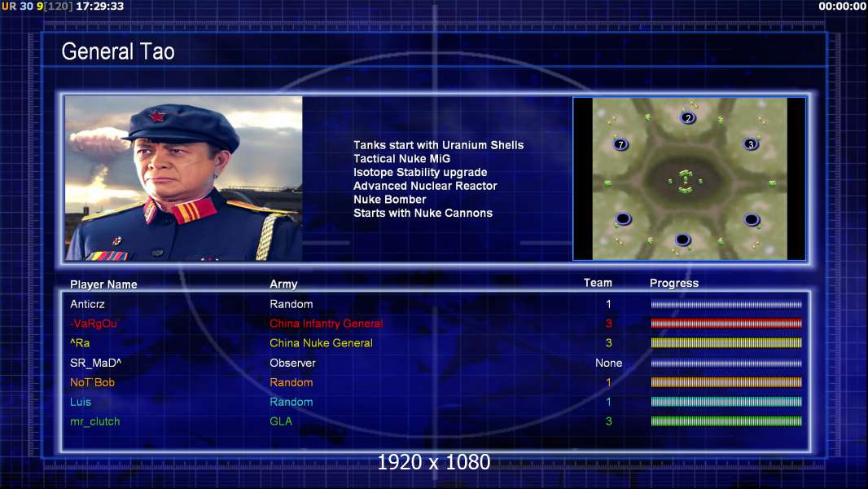Select start position 3 on the minimap
Screen dimensions: 868x489
pyautogui.click(x=751, y=144)
